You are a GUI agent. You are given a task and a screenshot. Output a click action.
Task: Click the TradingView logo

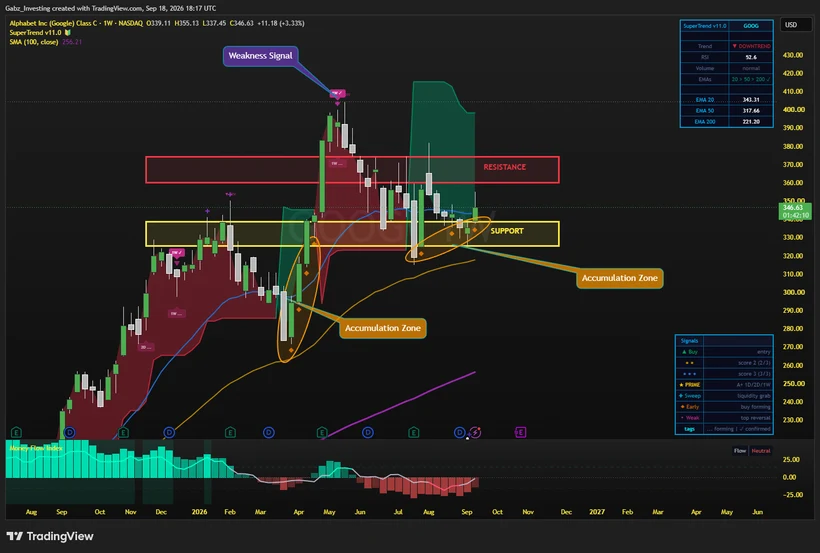(x=50, y=536)
